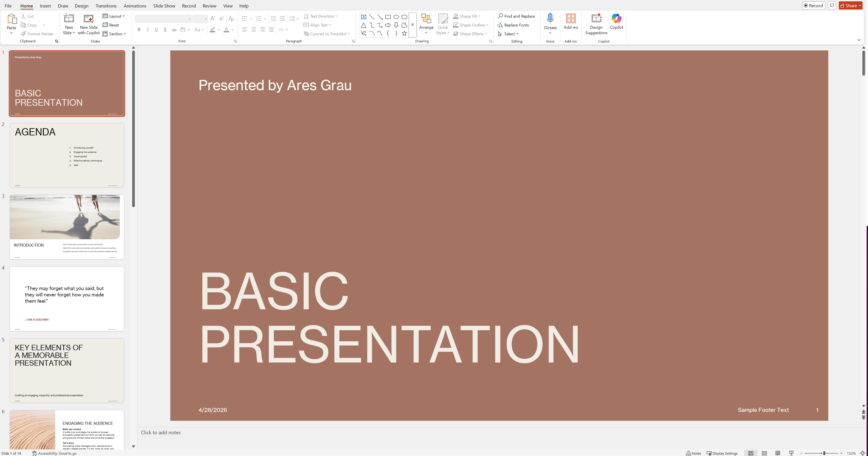The image size is (868, 456).
Task: Select the Right Arrow block shape
Action: click(388, 25)
